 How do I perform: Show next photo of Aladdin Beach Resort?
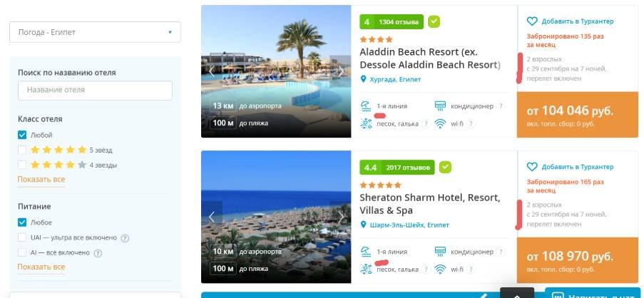pos(340,71)
